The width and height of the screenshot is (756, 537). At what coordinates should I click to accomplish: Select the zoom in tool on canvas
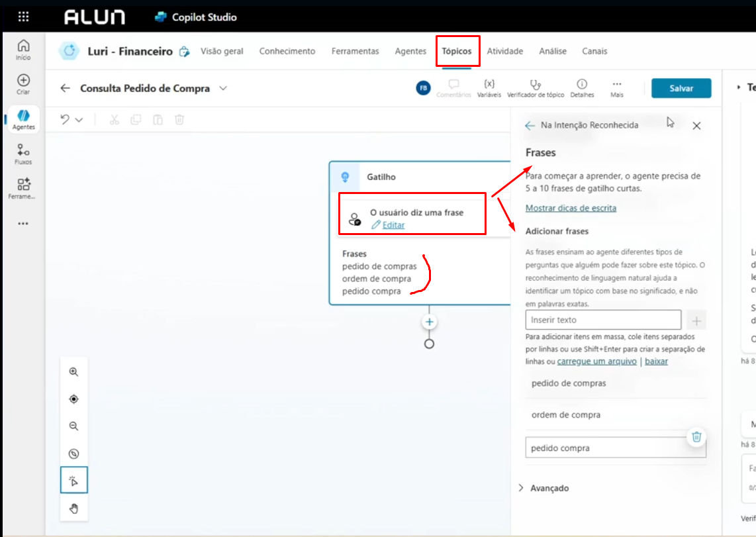[73, 371]
